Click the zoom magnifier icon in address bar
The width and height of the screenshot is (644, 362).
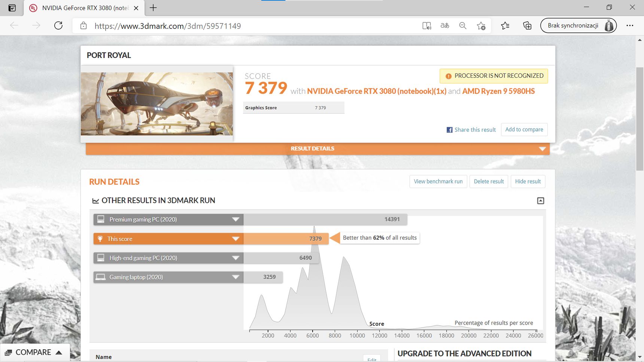[463, 25]
